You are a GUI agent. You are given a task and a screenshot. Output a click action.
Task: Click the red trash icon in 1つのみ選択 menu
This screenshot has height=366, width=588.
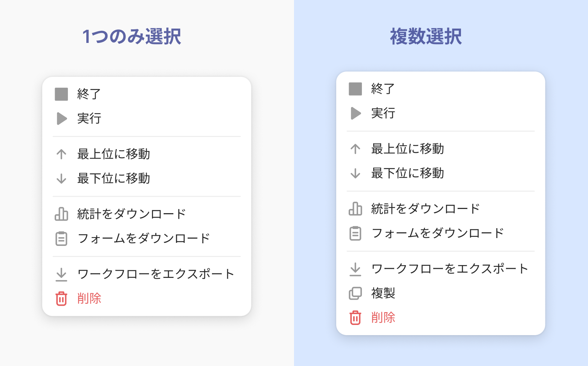point(61,299)
